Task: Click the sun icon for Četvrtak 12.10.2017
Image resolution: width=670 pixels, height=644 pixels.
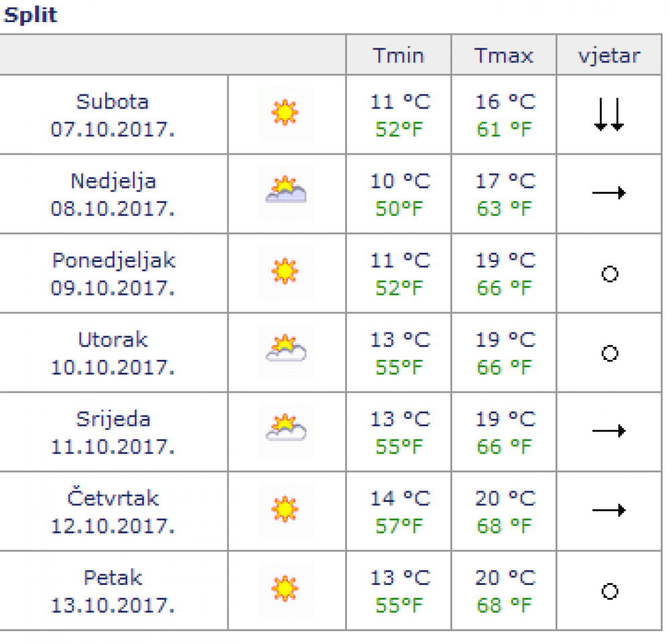Action: tap(285, 510)
